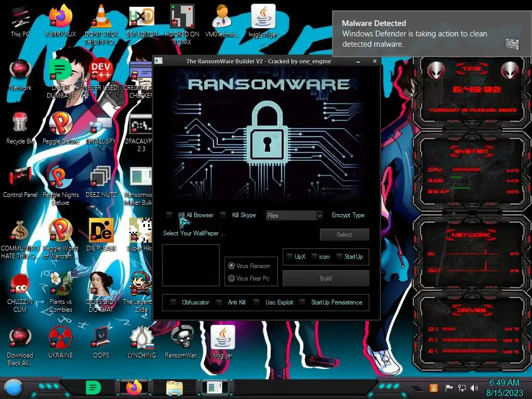Click the DRIVES widget header
Image resolution: width=532 pixels, height=399 pixels.
(x=471, y=310)
